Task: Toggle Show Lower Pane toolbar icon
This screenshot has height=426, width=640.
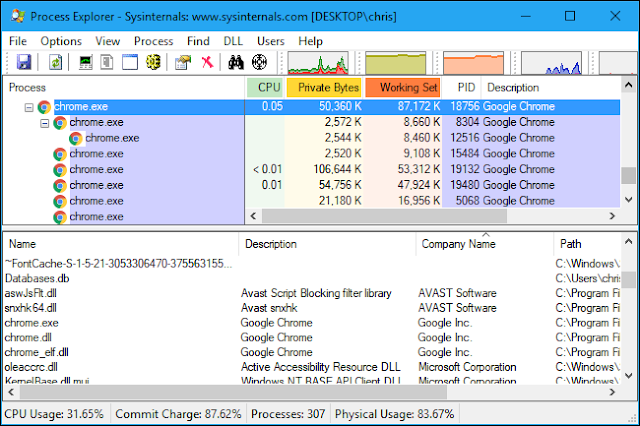Action: [130, 62]
